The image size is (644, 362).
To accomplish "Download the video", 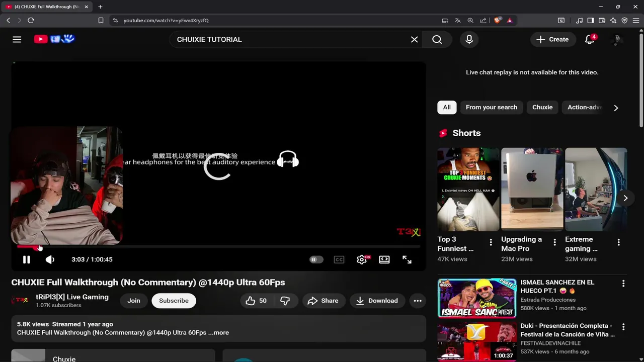I will [377, 301].
